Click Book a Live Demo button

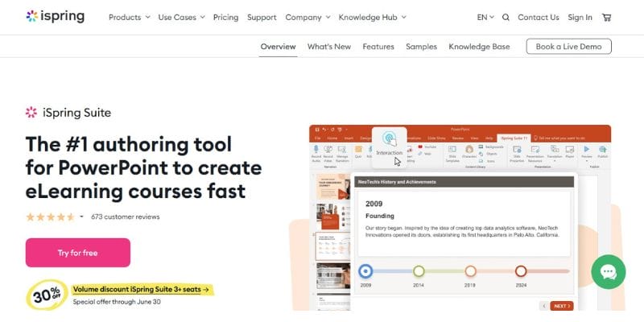[568, 47]
